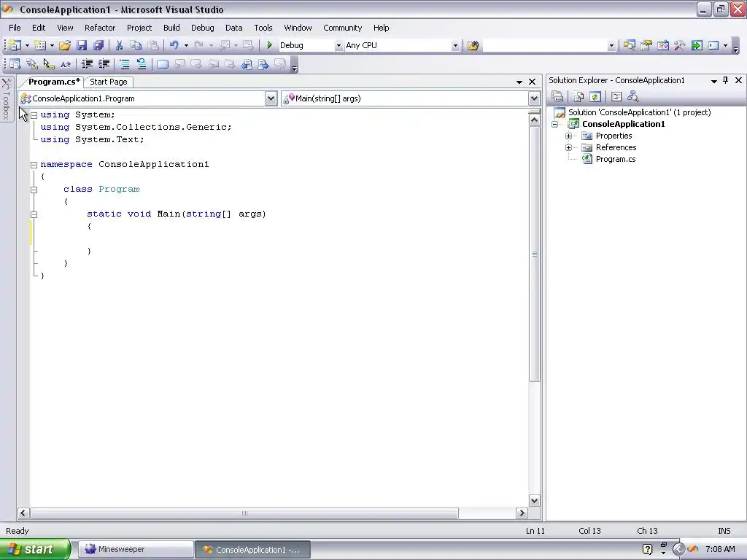The height and width of the screenshot is (560, 747).
Task: Click the Display Object Member List icon
Action: point(15,64)
